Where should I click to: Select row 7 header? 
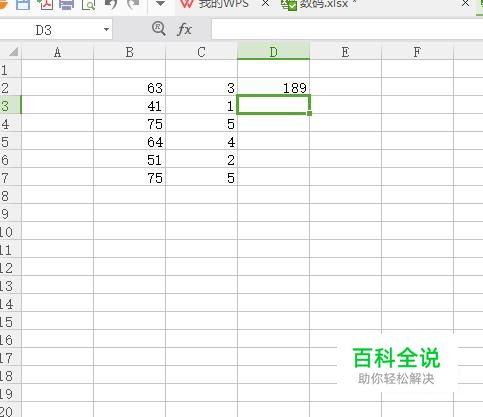(x=10, y=178)
